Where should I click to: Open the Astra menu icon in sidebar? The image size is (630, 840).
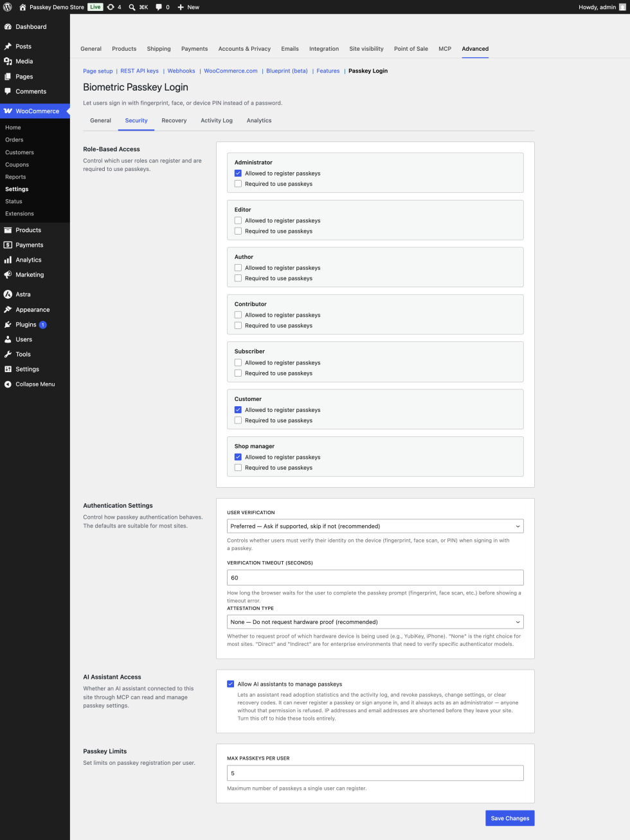(8, 294)
